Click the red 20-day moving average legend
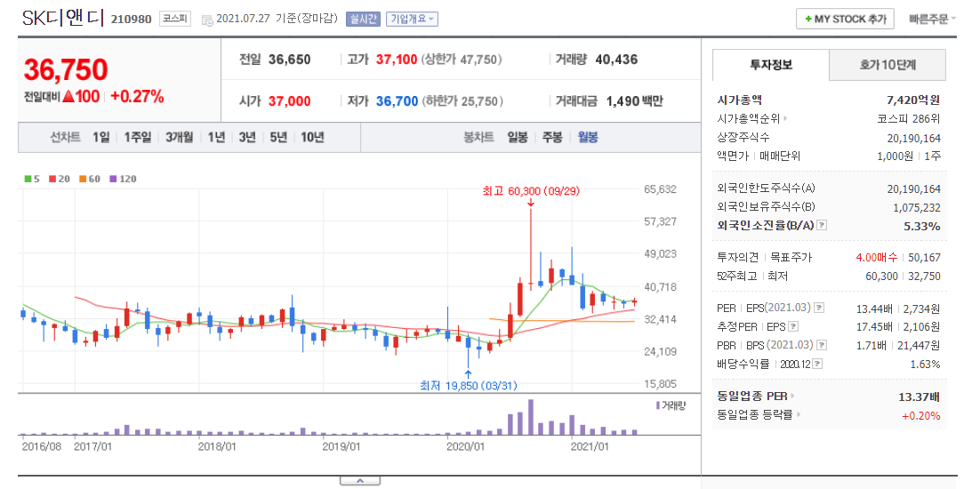 pos(60,179)
